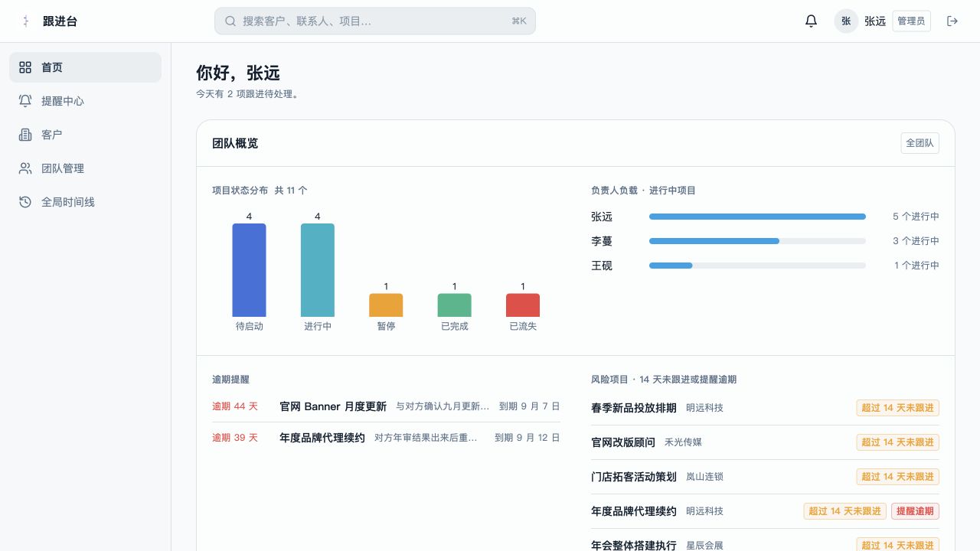
Task: Click 到期 9 月 7 日 date
Action: coord(529,406)
